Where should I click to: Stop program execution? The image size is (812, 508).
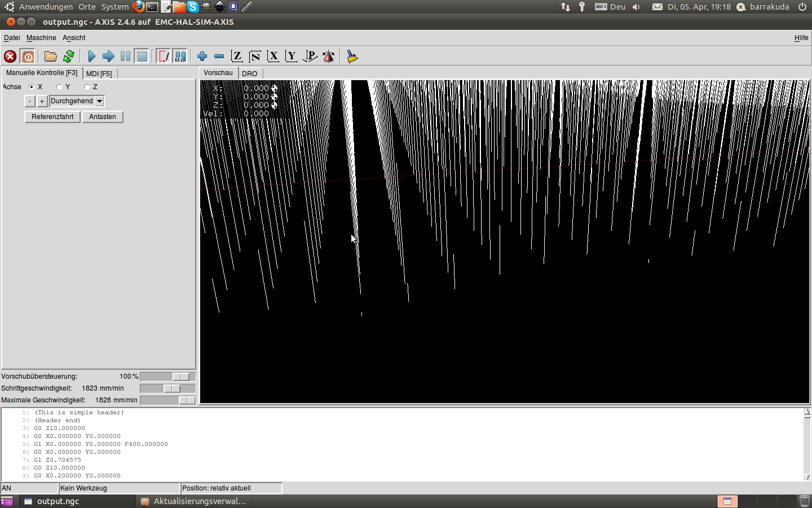(142, 56)
